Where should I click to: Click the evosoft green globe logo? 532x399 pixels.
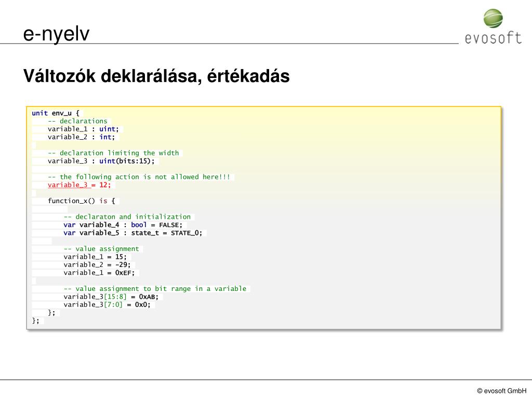tap(493, 18)
